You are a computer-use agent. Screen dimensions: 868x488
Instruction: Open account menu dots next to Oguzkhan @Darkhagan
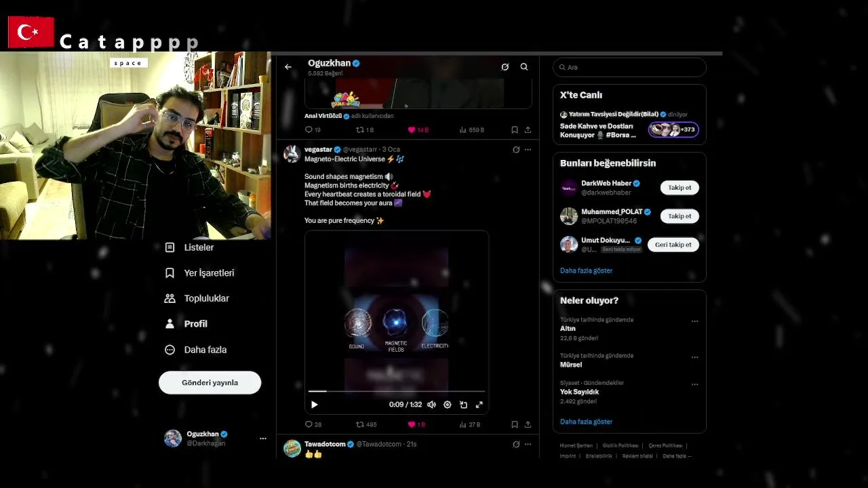click(x=263, y=439)
